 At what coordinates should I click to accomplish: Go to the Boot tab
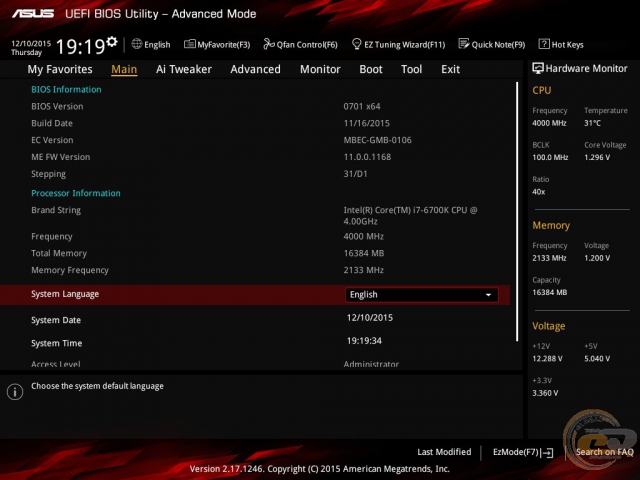pos(370,69)
